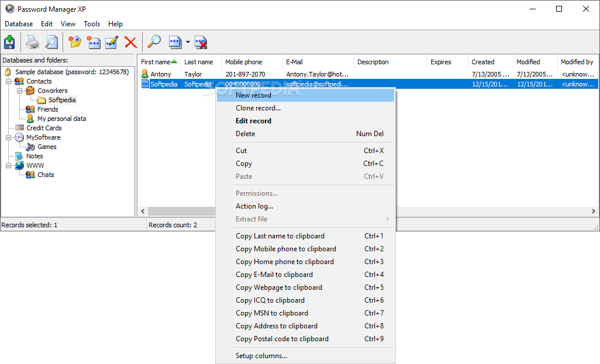Click the horizontal scrollbar left arrow
600x364 pixels.
[143, 211]
